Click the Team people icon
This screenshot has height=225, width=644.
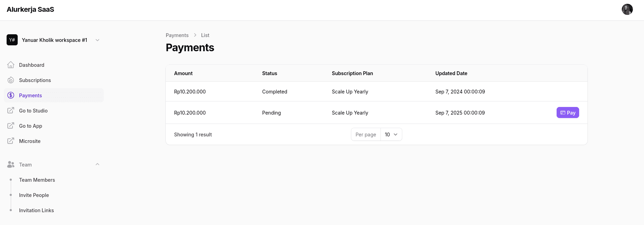pyautogui.click(x=11, y=165)
